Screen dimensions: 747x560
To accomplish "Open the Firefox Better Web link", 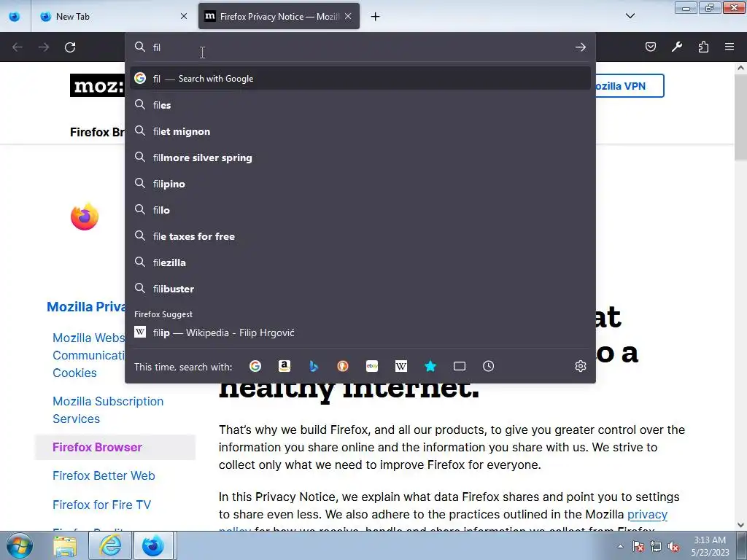I will (x=104, y=475).
